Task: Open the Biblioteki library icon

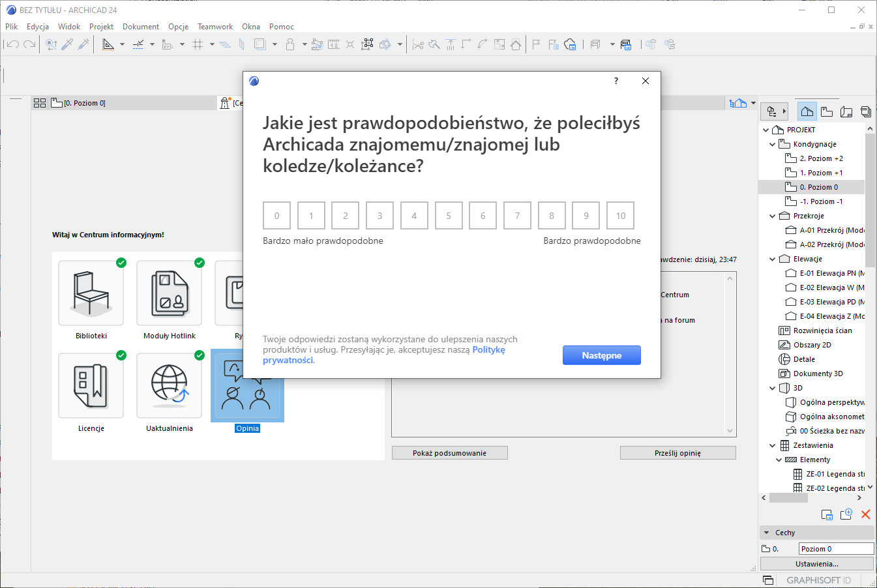Action: coord(91,293)
